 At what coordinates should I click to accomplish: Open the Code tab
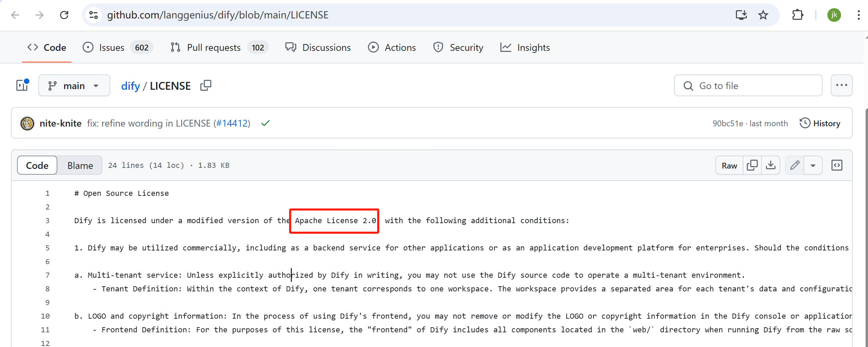pos(47,47)
